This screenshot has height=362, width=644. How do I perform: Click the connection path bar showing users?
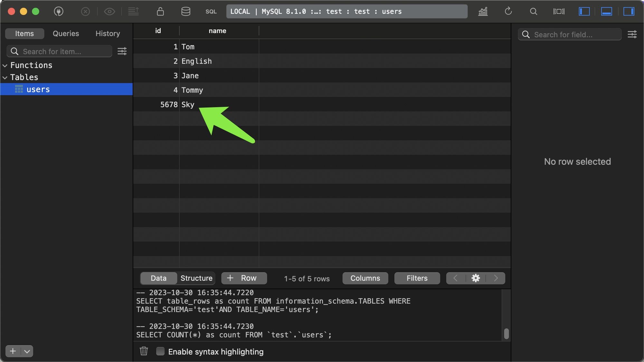(x=347, y=12)
